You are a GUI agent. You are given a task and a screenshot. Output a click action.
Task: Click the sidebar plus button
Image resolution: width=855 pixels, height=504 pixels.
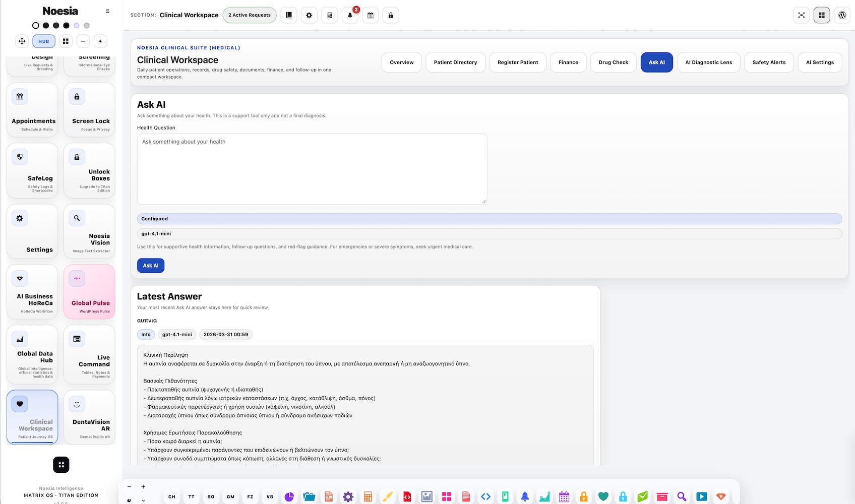click(x=100, y=41)
